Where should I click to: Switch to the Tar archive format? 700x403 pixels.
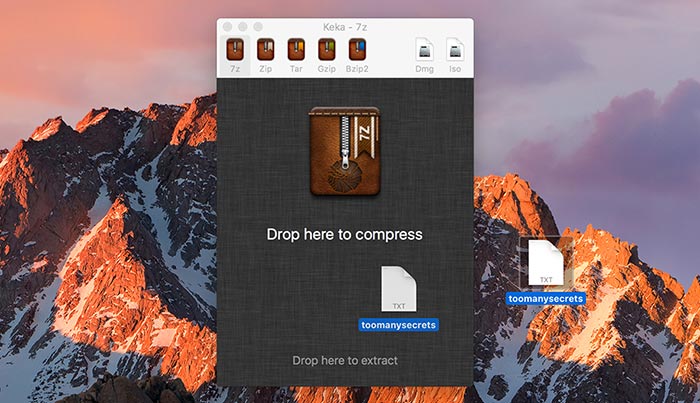tap(296, 55)
